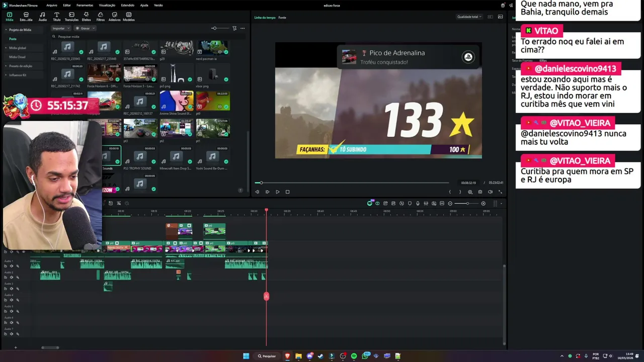Click the preview playback progress bar
The image size is (644, 362).
point(352,183)
